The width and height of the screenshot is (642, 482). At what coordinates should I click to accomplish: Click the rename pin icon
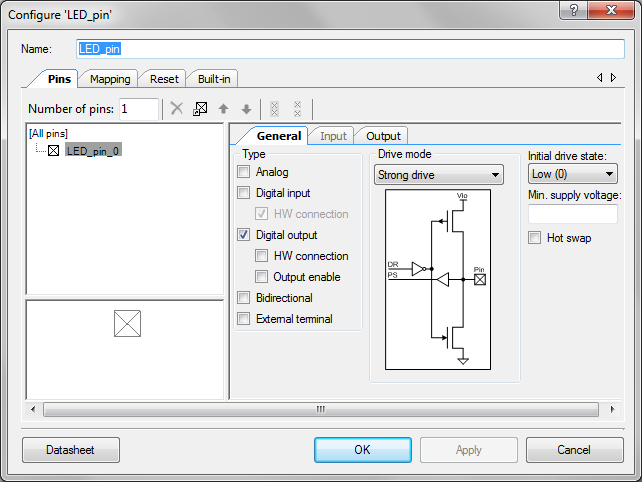click(200, 109)
